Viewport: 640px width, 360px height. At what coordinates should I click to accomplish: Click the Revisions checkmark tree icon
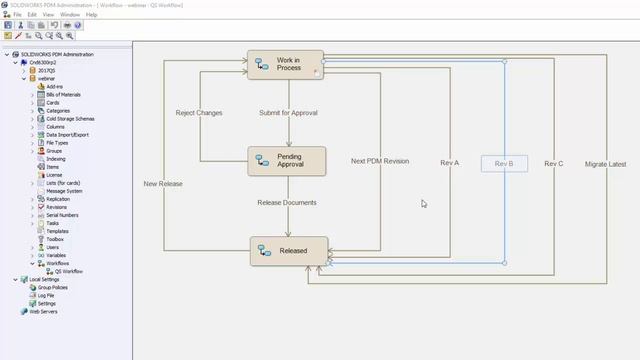tap(41, 207)
